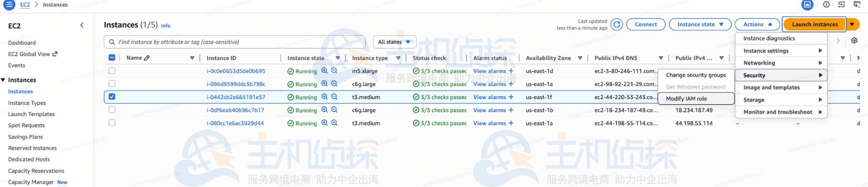Choose Change security groups menu entry

click(696, 75)
